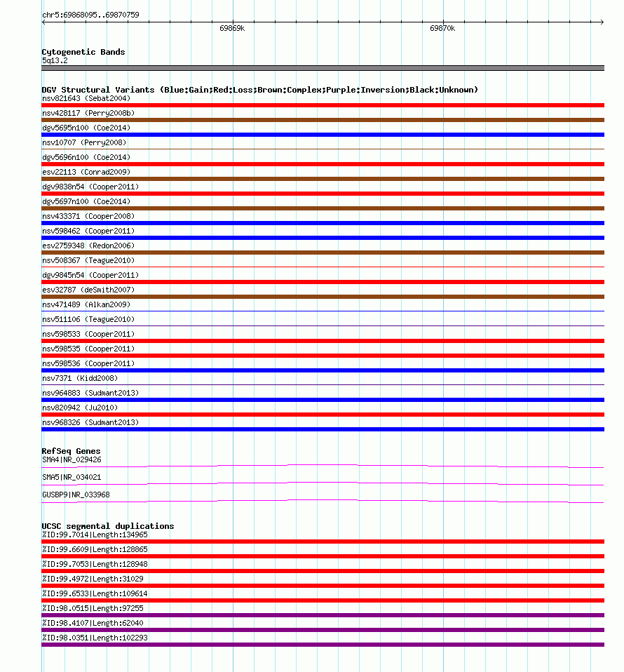Screen dimensions: 624x672
Task: Select the nsv511106 (Teague2010) label
Action: coord(88,319)
